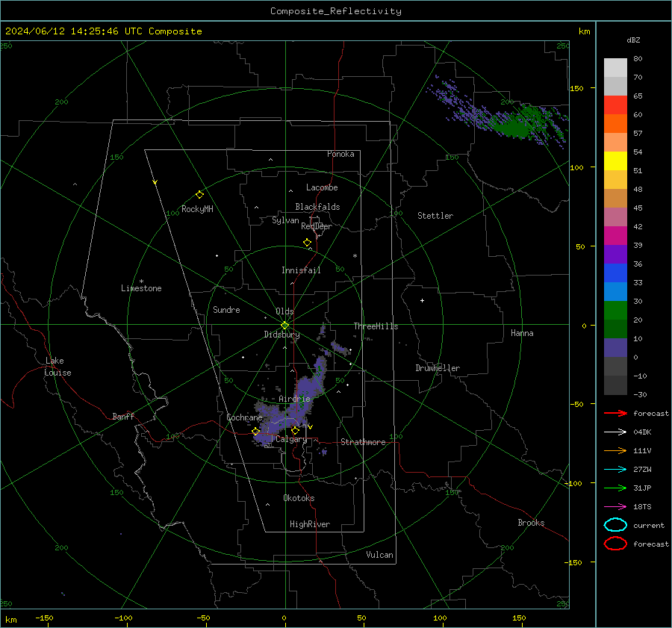The width and height of the screenshot is (672, 628).
Task: Click the lightest gray swatch below 80 dBZ
Action: (x=615, y=68)
